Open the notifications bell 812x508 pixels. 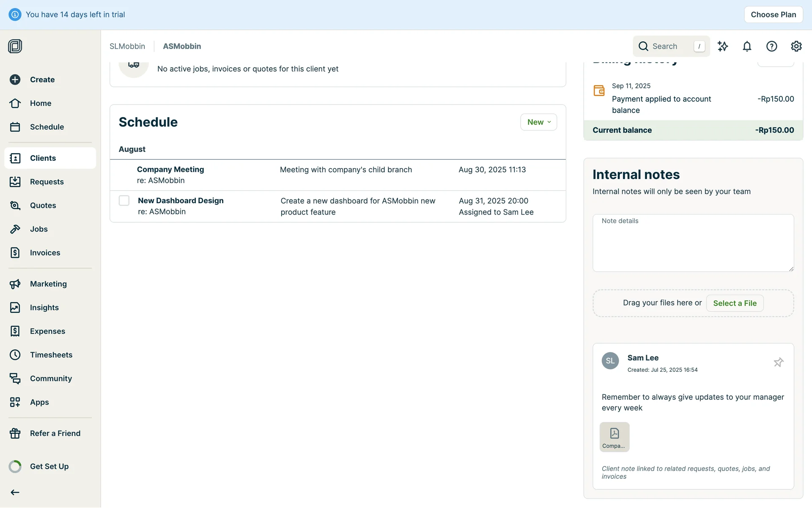click(x=747, y=46)
